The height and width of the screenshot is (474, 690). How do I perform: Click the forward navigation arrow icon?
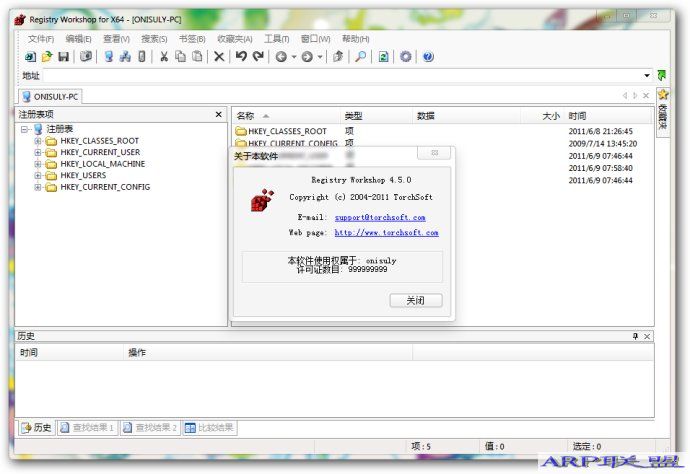[307, 57]
